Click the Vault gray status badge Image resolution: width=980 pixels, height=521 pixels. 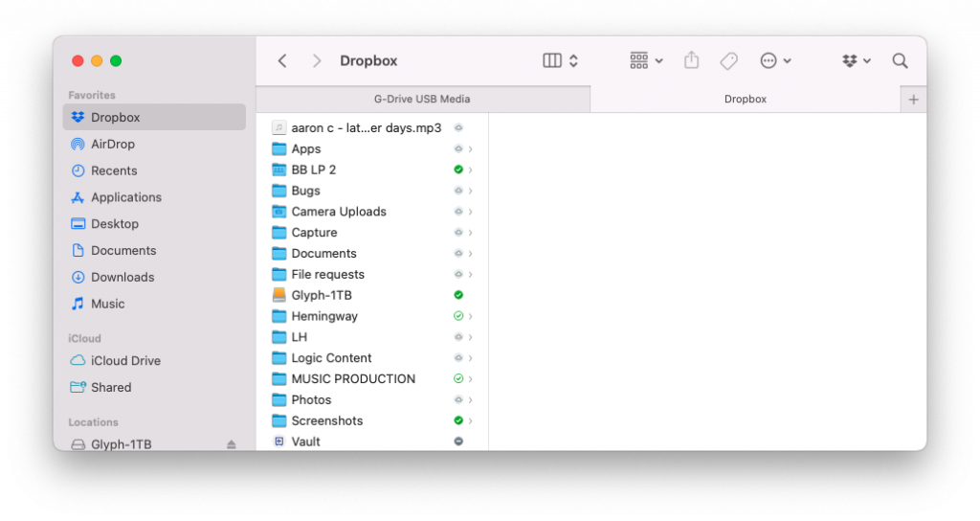pos(458,442)
